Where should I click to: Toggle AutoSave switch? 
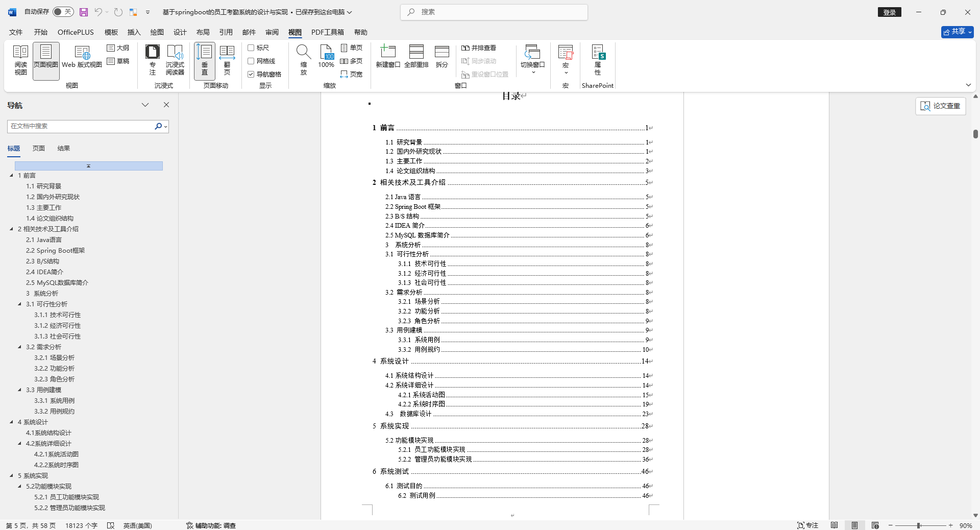point(63,12)
